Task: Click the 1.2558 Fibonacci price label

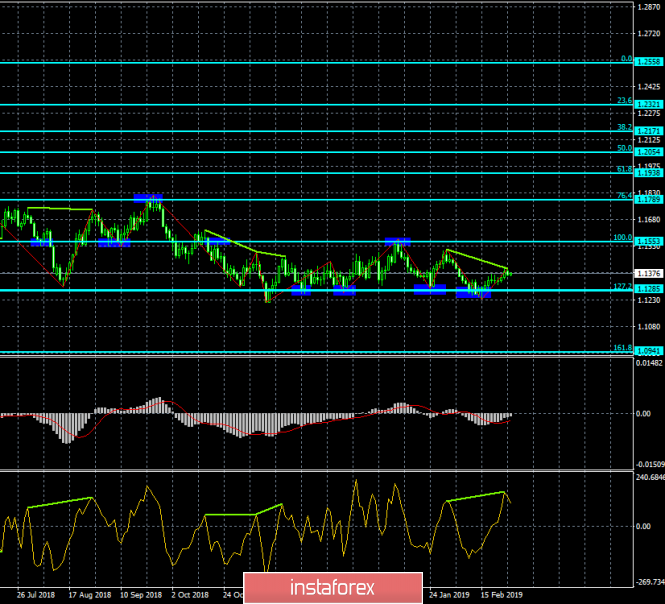Action: coord(648,62)
